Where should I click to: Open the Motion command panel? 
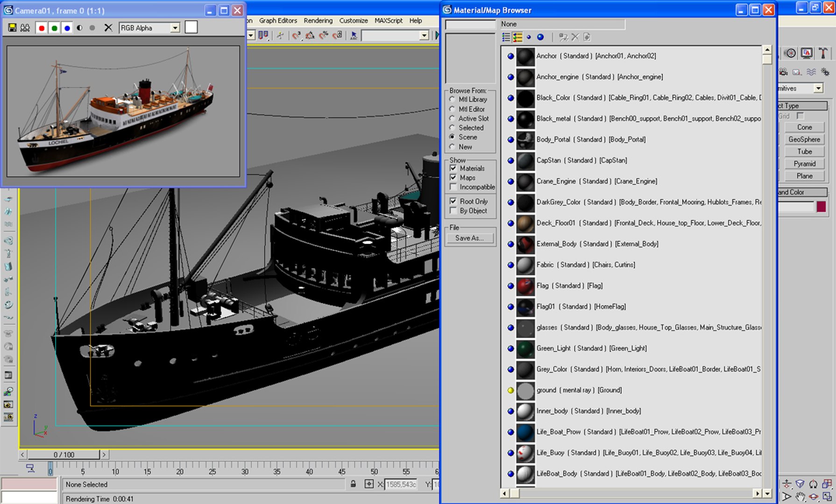tap(790, 53)
